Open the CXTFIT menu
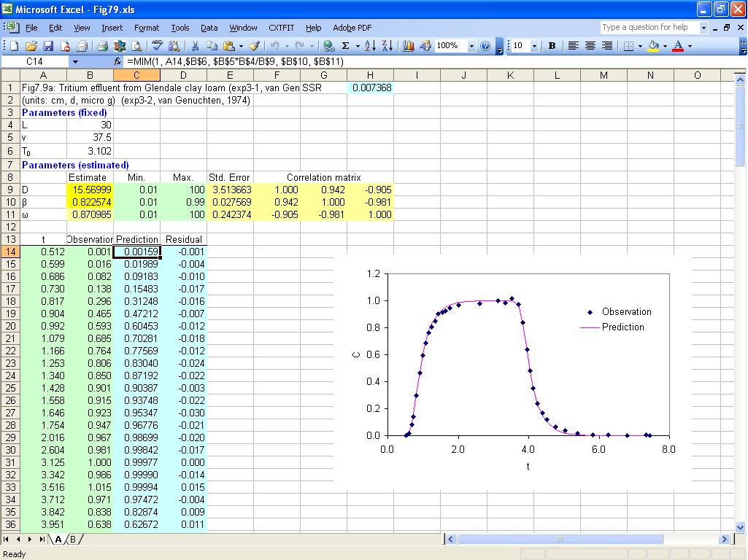This screenshot has height=560, width=748. 281,28
